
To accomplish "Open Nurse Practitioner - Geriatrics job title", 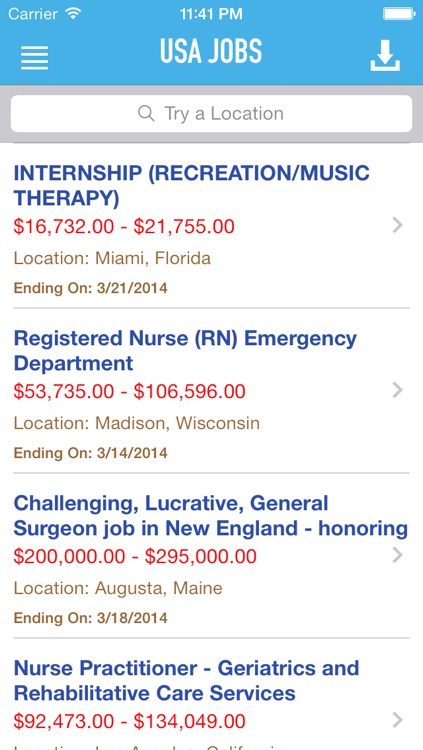I will [186, 681].
